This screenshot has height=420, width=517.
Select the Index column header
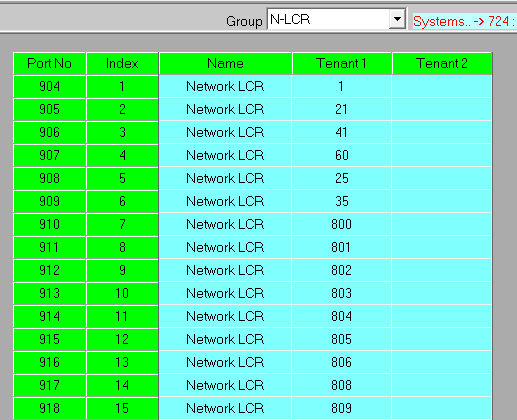pos(122,63)
